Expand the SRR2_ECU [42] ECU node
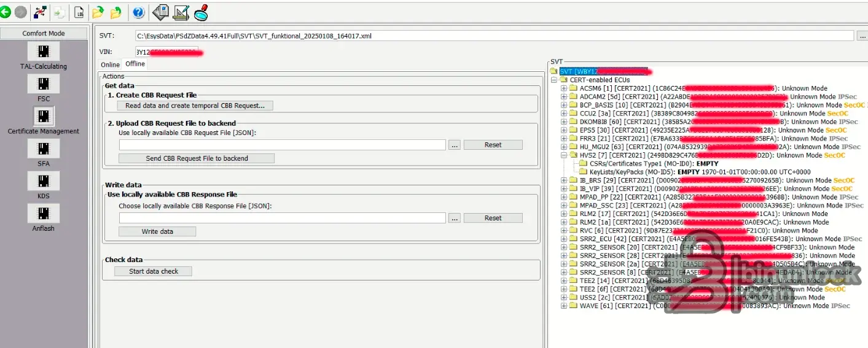This screenshot has height=348, width=868. (x=564, y=239)
